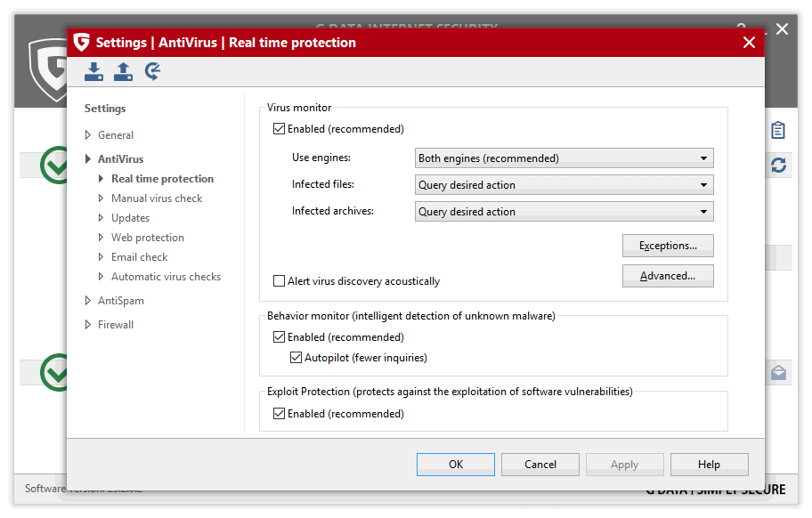Close the Settings dialog with the X
The height and width of the screenshot is (518, 812).
tap(749, 43)
